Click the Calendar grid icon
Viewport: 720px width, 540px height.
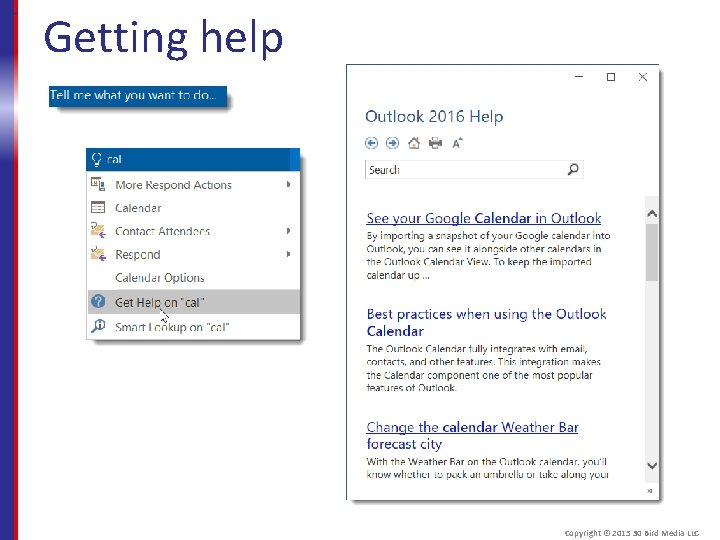(x=98, y=208)
